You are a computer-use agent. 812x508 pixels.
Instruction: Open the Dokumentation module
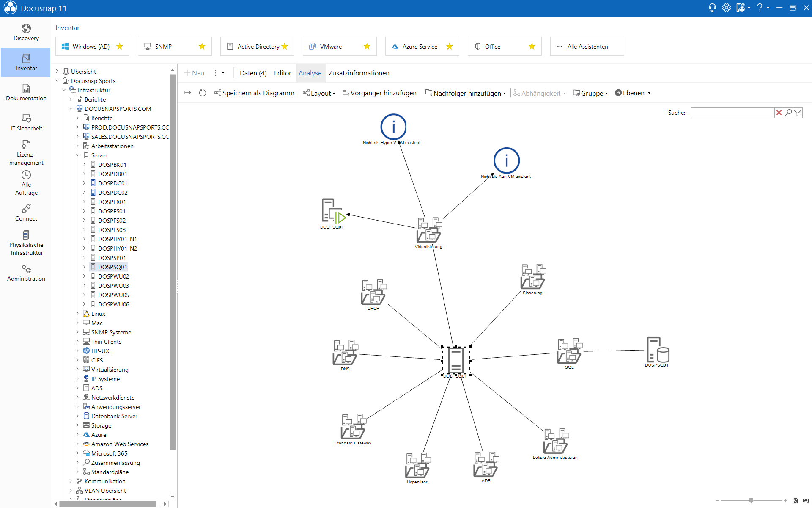pos(26,93)
